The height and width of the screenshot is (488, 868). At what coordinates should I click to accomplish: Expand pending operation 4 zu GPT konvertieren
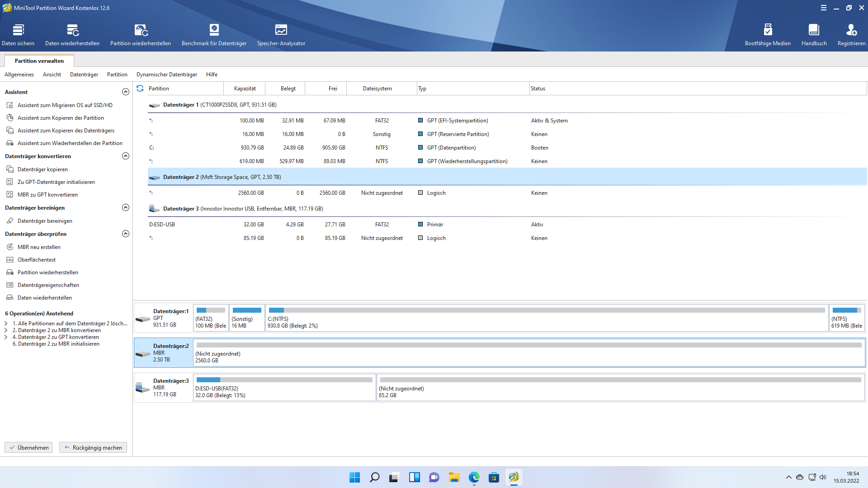click(6, 337)
